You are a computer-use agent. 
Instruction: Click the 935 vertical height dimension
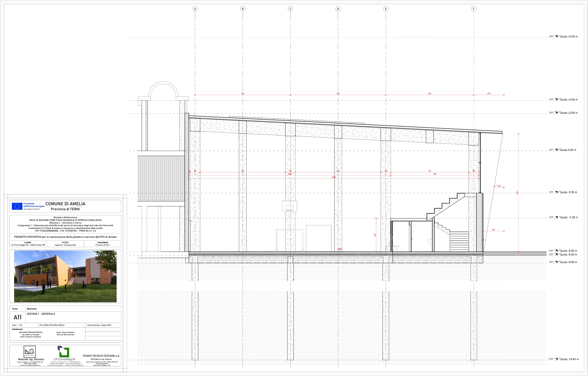[x=517, y=193]
